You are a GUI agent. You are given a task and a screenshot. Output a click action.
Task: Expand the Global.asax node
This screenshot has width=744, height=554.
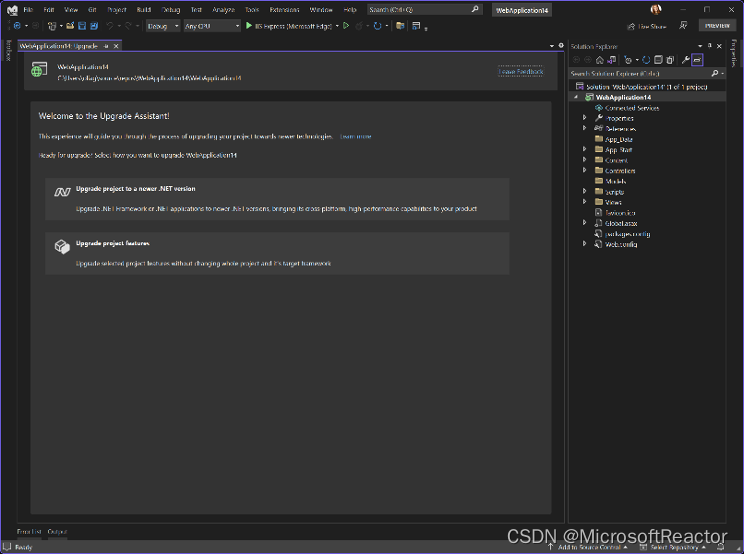click(585, 222)
